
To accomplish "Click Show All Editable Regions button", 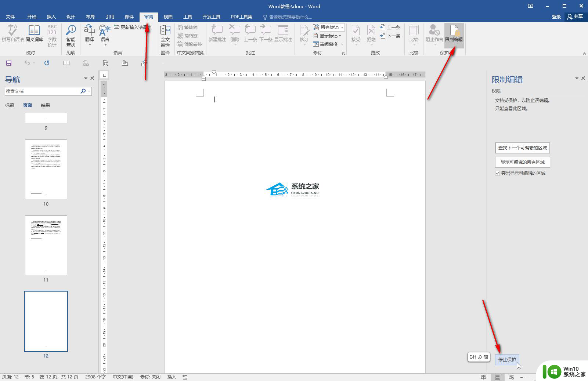I will pyautogui.click(x=523, y=162).
